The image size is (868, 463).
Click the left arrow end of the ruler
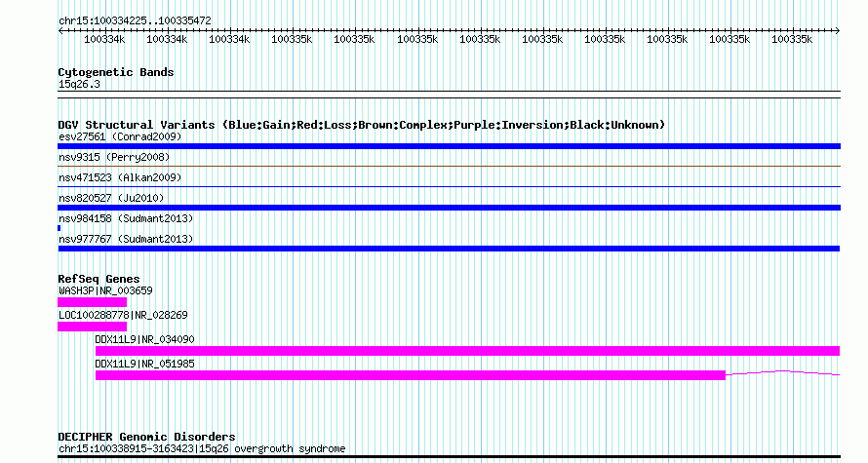tap(60, 31)
